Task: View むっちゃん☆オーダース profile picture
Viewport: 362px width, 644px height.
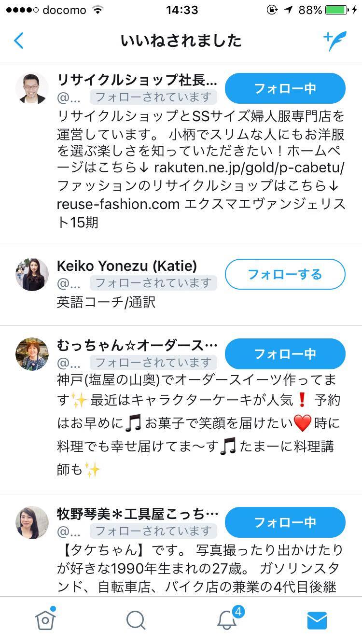Action: pyautogui.click(x=32, y=354)
